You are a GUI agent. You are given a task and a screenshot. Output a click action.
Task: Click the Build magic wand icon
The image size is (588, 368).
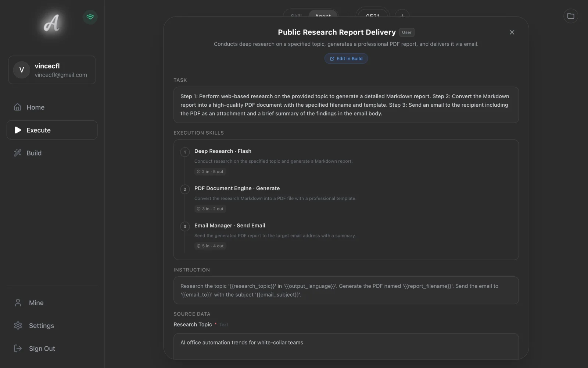[18, 153]
